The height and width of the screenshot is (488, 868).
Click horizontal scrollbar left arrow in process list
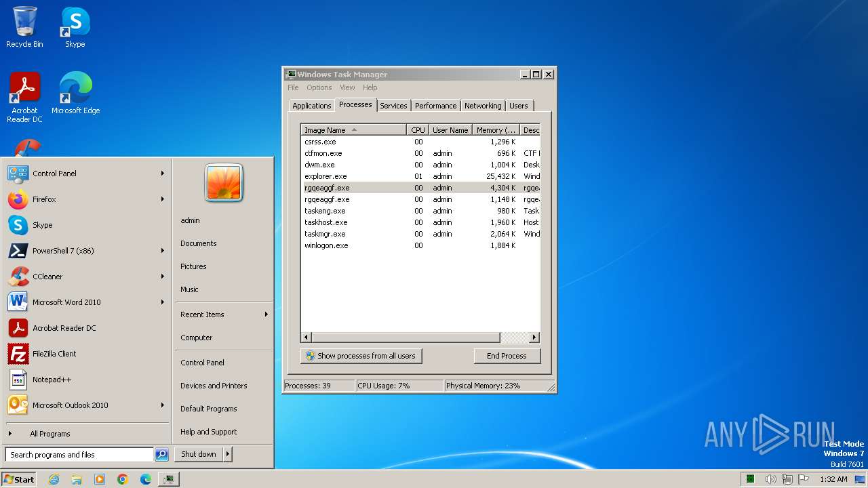307,337
